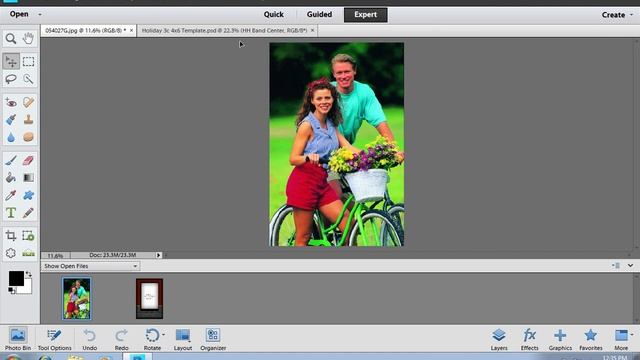Expand the Rotate dropdown arrow

(x=163, y=335)
